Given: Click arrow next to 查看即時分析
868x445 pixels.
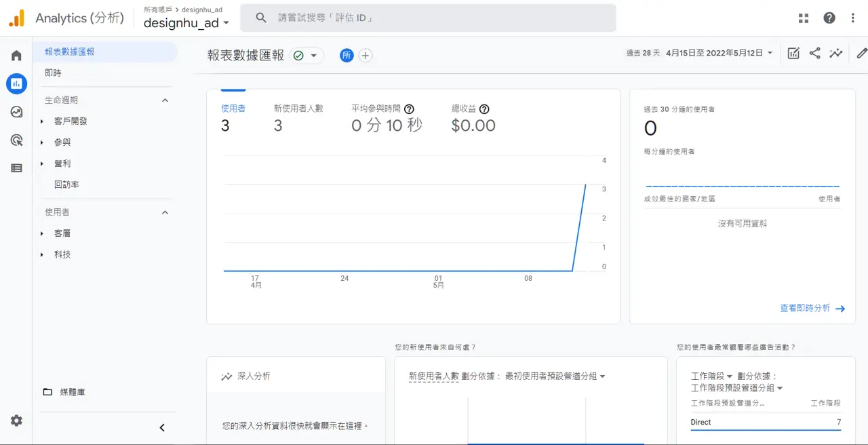Looking at the screenshot, I should pyautogui.click(x=840, y=309).
